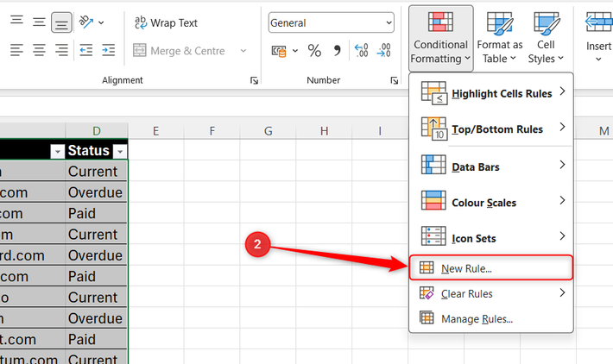Viewport: 613px width, 364px height.
Task: Click the Increase Decimal icon
Action: [x=361, y=51]
